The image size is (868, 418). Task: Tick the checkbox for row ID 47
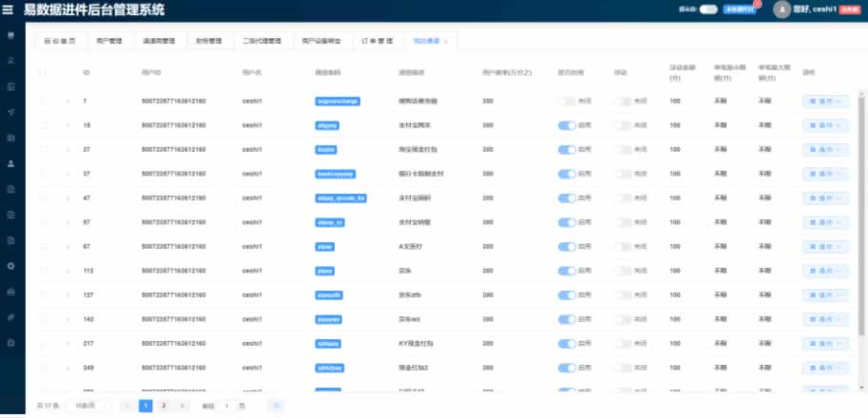click(43, 198)
